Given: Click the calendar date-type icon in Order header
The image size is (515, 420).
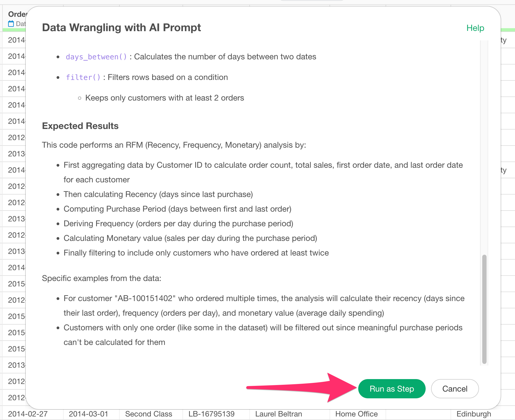Looking at the screenshot, I should point(11,24).
